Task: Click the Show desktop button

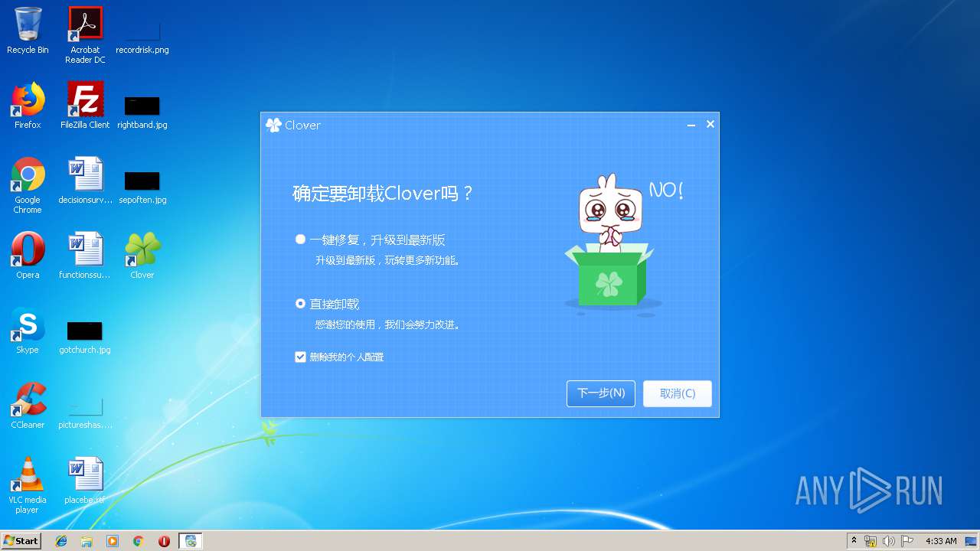Action: coord(972,541)
